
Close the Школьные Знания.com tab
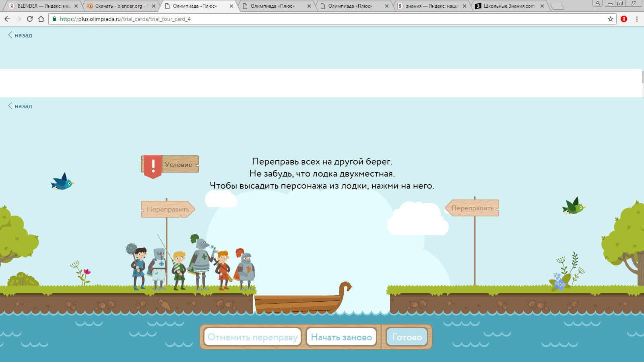542,6
